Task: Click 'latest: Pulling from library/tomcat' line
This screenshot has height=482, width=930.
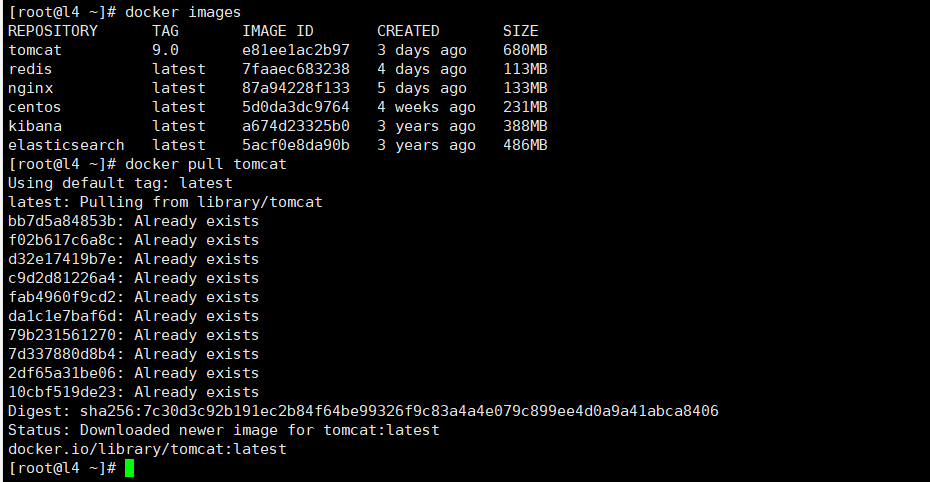Action: pyautogui.click(x=165, y=202)
